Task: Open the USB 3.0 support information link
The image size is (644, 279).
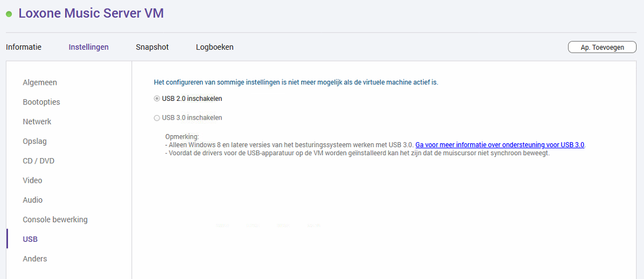Action: [500, 145]
